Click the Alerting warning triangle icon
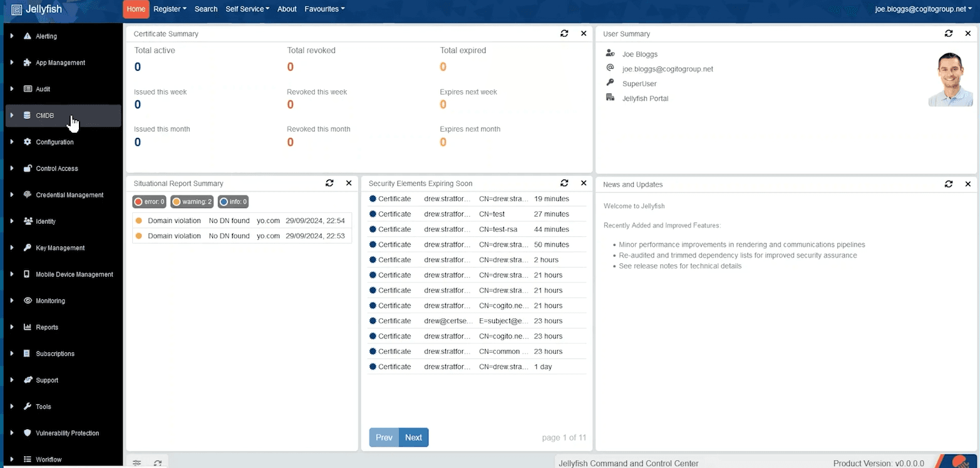Screen dimensions: 980x468 [27, 36]
